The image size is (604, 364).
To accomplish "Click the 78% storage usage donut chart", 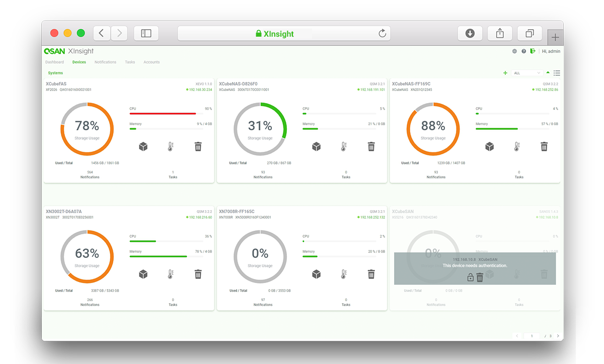I will (87, 129).
